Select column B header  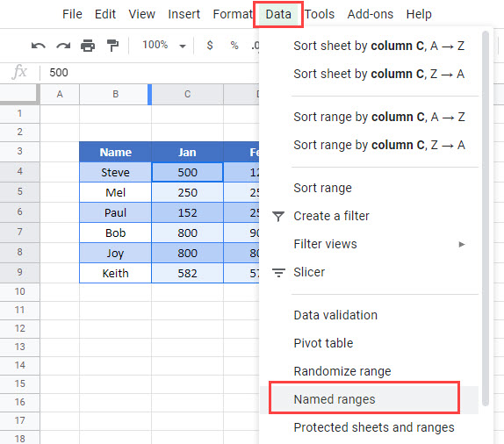click(x=115, y=94)
